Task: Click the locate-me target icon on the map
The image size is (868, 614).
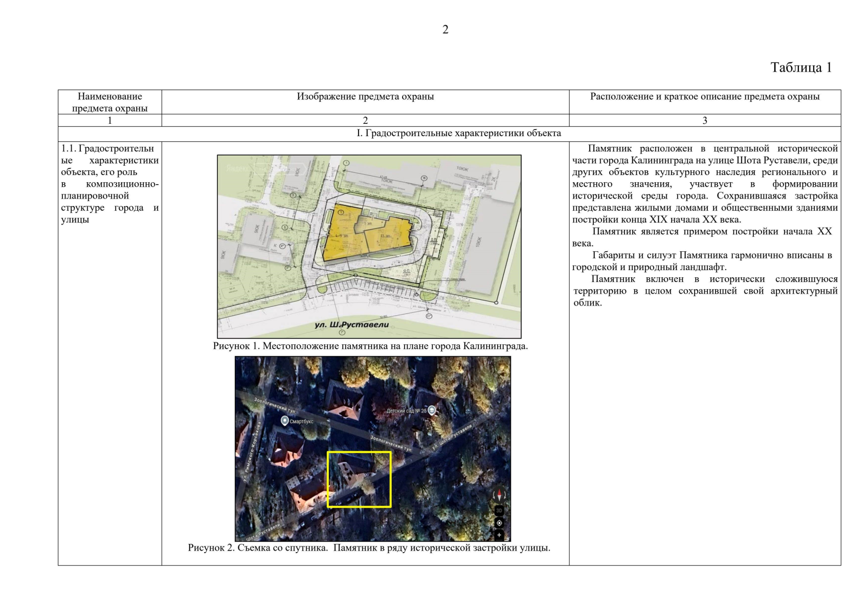Action: 499,523
